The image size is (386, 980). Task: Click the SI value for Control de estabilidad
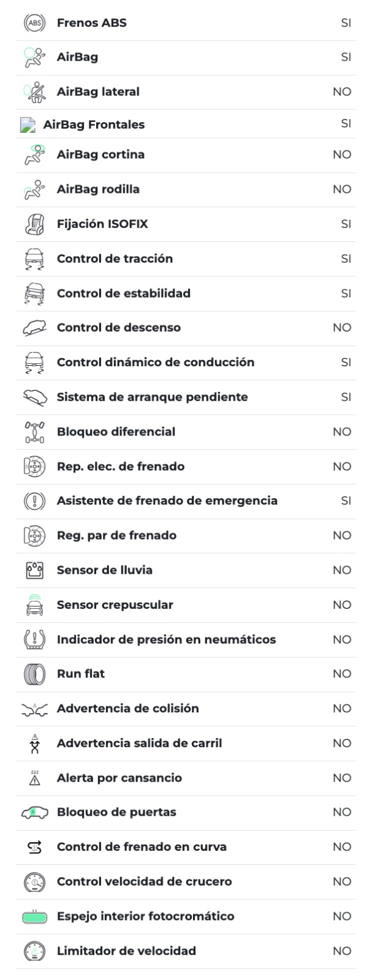(x=346, y=293)
